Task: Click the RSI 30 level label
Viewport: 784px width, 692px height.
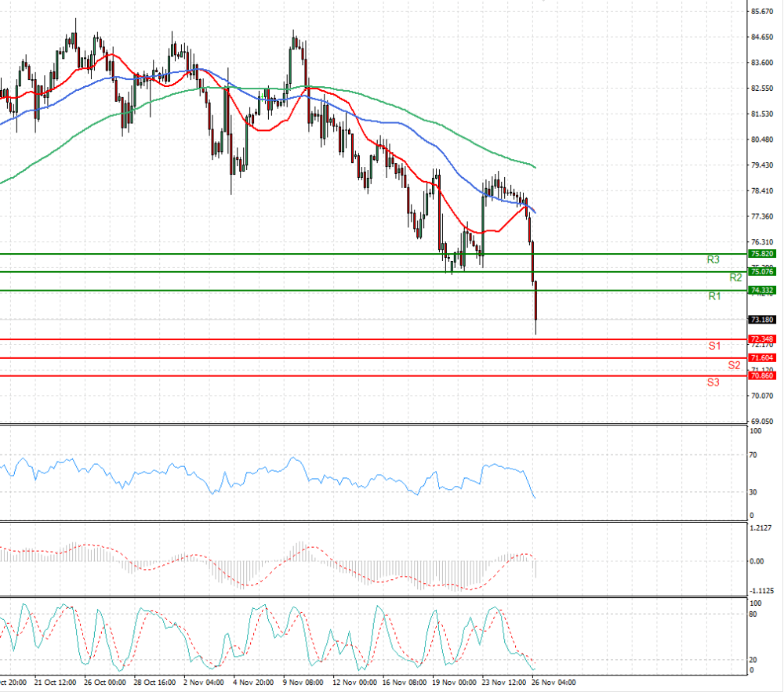Action: coord(753,492)
